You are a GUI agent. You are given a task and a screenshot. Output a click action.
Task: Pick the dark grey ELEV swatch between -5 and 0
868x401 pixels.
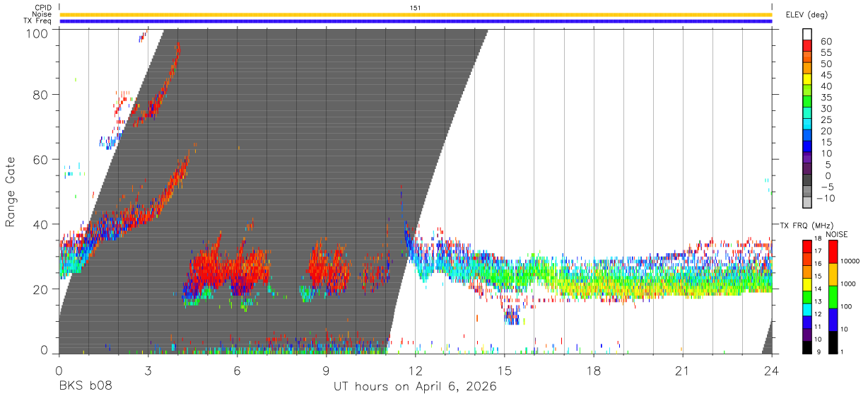tap(807, 180)
